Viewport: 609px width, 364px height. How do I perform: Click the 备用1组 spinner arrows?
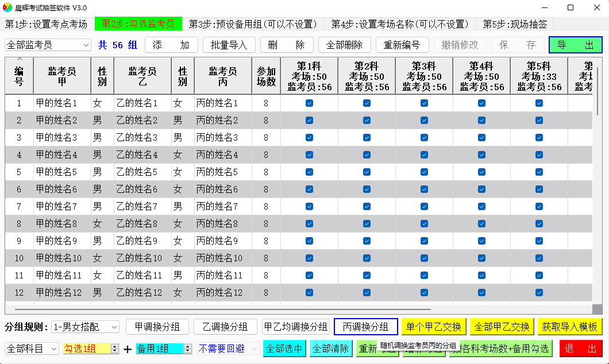(x=188, y=349)
